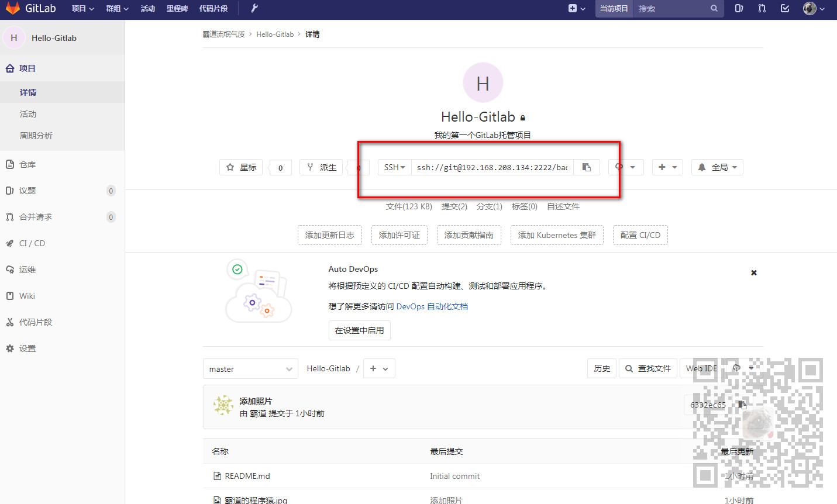Click 配置 CI/CD button
The width and height of the screenshot is (837, 504).
640,235
